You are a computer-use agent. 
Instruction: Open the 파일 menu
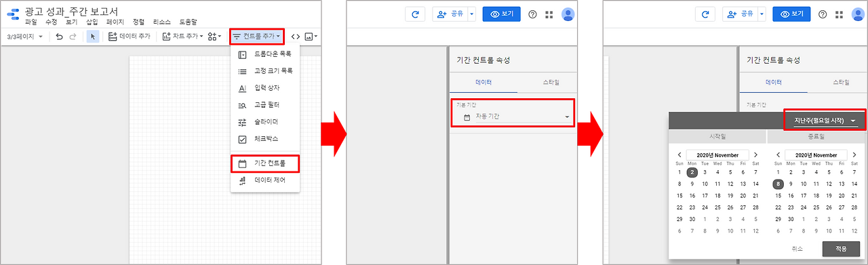coord(31,22)
